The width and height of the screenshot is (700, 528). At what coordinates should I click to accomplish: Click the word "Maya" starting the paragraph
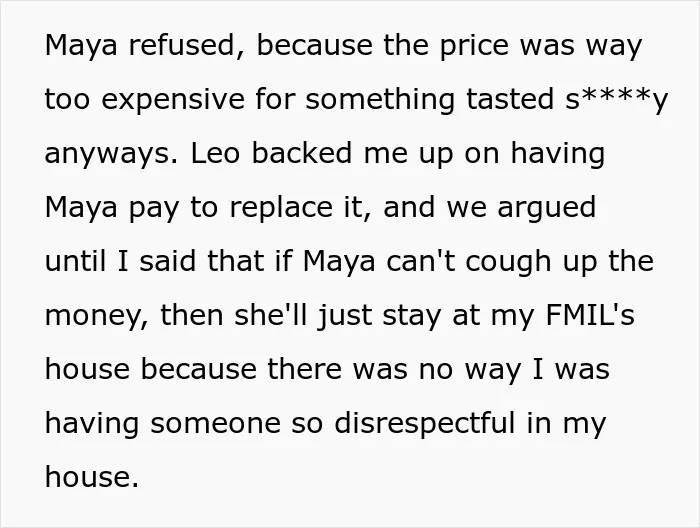point(81,46)
